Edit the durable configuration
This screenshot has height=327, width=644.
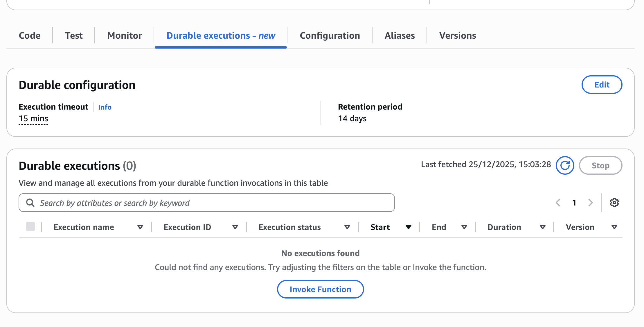point(602,85)
